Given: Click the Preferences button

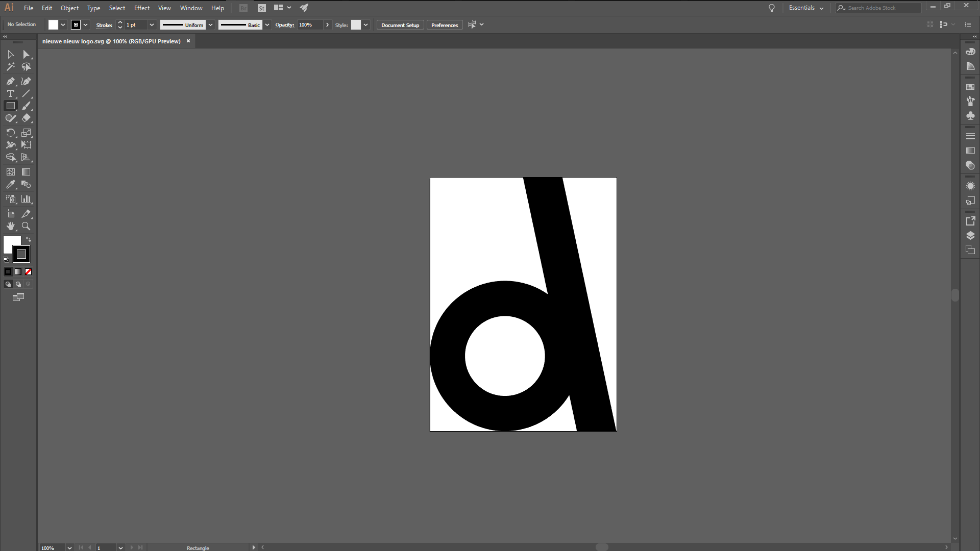Looking at the screenshot, I should (x=445, y=25).
